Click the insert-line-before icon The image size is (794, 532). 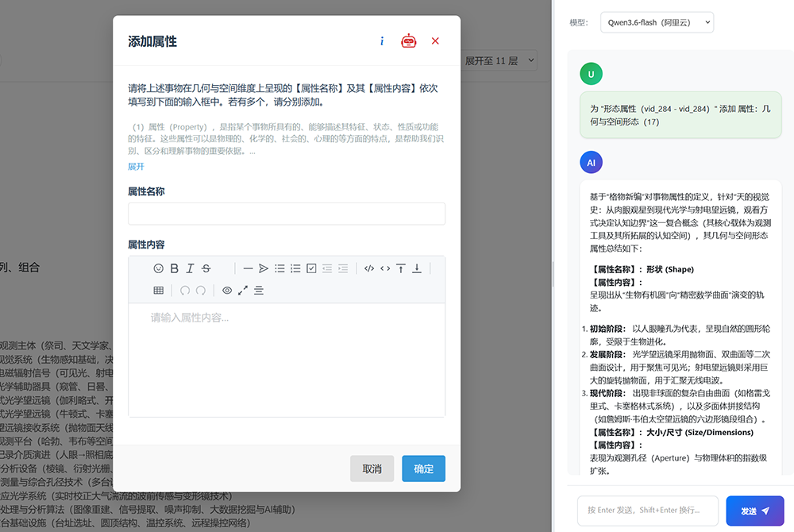coord(400,268)
